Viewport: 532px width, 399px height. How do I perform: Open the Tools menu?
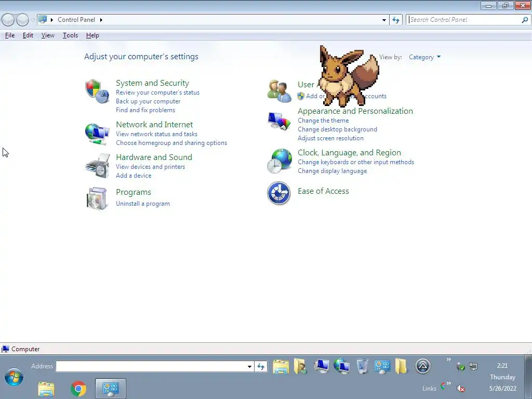[x=70, y=35]
